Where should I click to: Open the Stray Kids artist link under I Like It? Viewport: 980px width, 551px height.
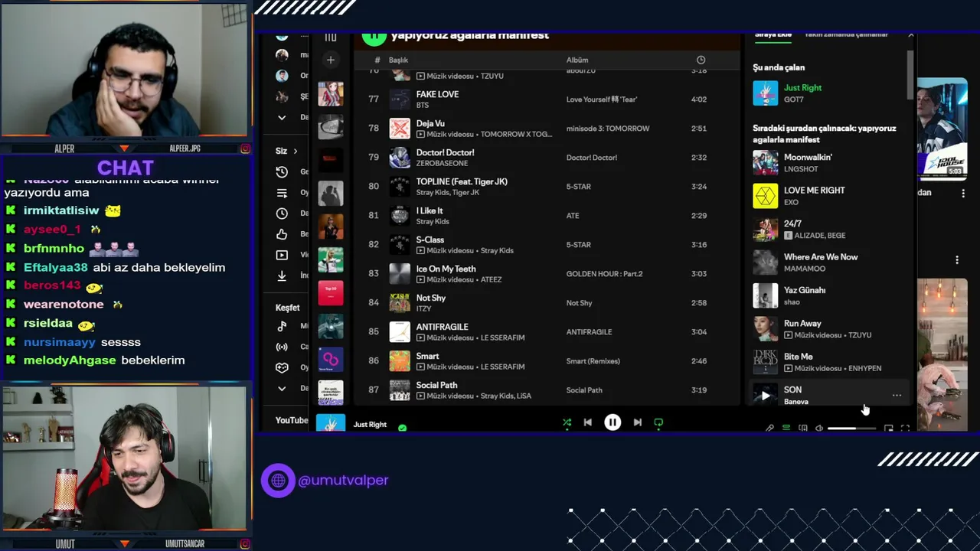[433, 221]
